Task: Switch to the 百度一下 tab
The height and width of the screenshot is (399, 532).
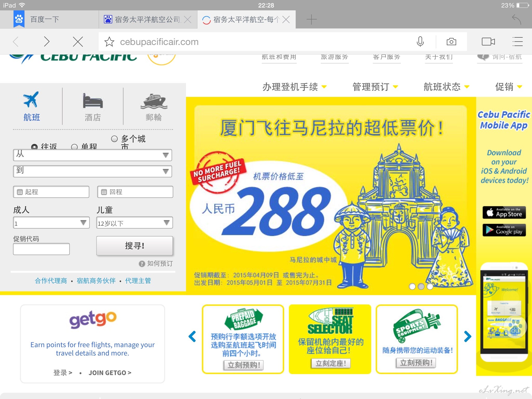Action: tap(49, 19)
